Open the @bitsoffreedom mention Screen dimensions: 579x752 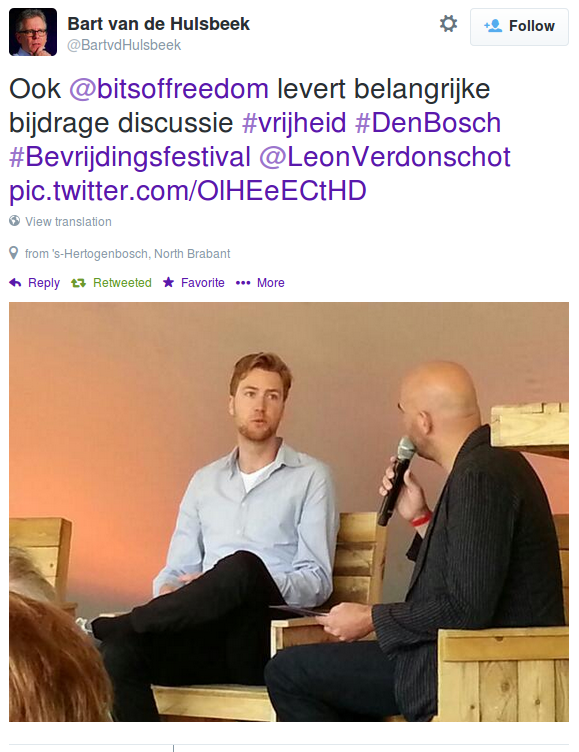[169, 89]
